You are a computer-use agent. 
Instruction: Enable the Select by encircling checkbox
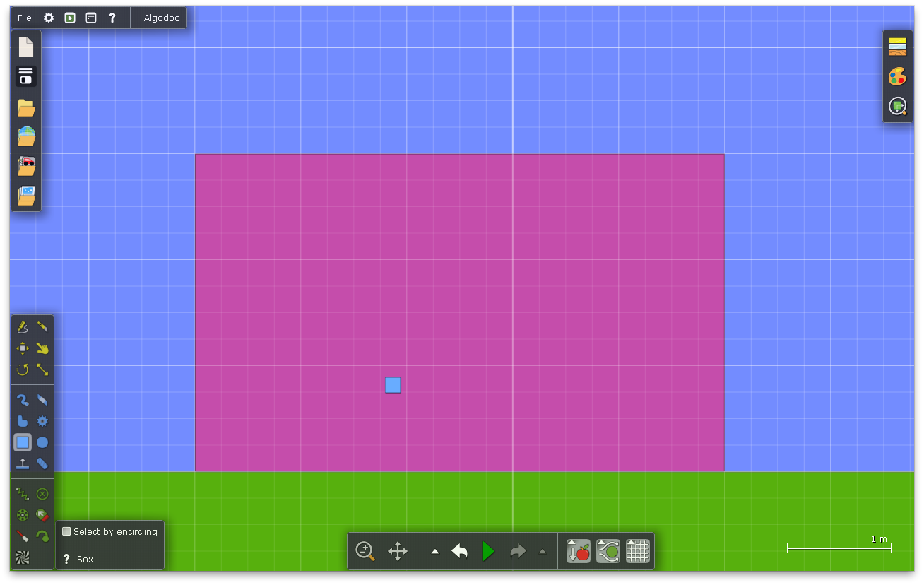point(66,531)
